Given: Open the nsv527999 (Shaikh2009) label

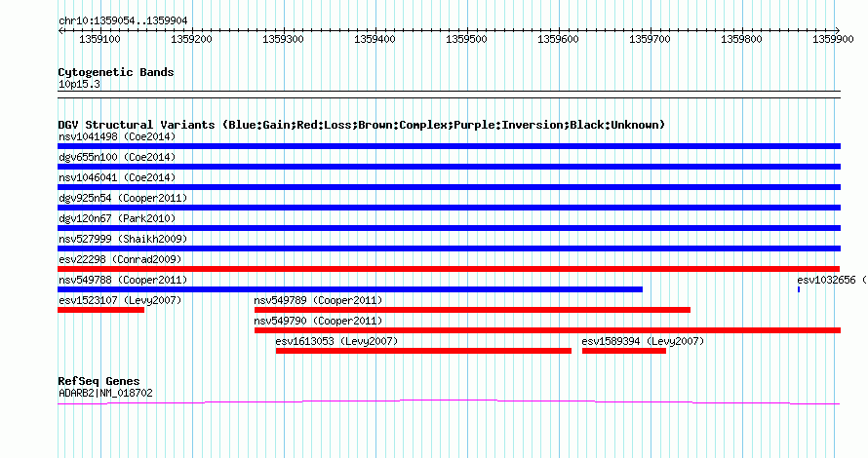Looking at the screenshot, I should point(123,239).
